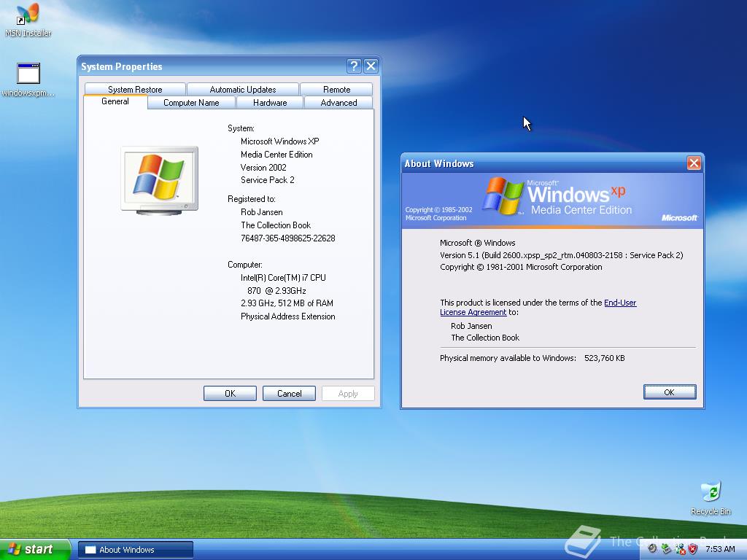Viewport: 747px width, 560px height.
Task: Click the Windows XP Media Center Edition banner
Action: point(552,200)
